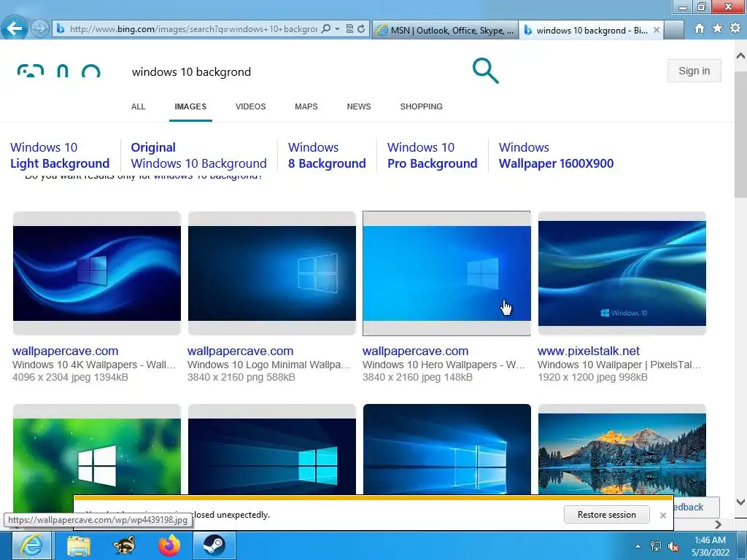Go back using the browser back arrow
This screenshot has height=560, width=747.
(14, 28)
